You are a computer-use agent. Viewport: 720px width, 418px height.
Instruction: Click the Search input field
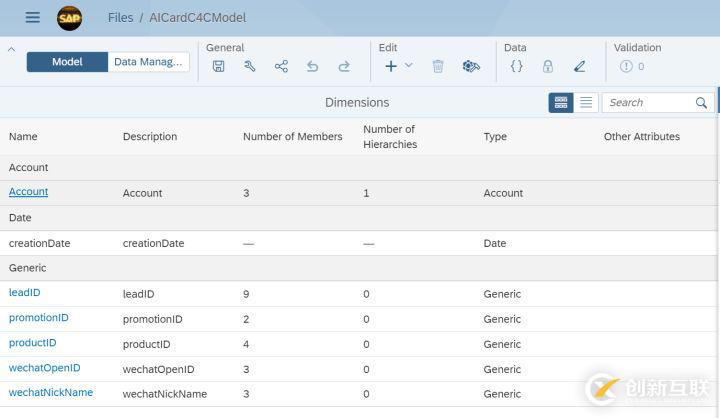pyautogui.click(x=648, y=103)
